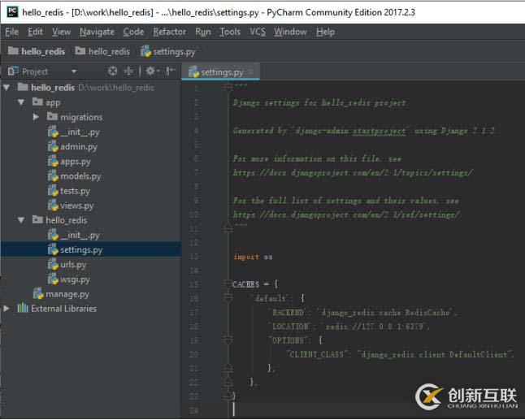
Task: Fold the OPTIONS block at line 19
Action: pos(228,340)
